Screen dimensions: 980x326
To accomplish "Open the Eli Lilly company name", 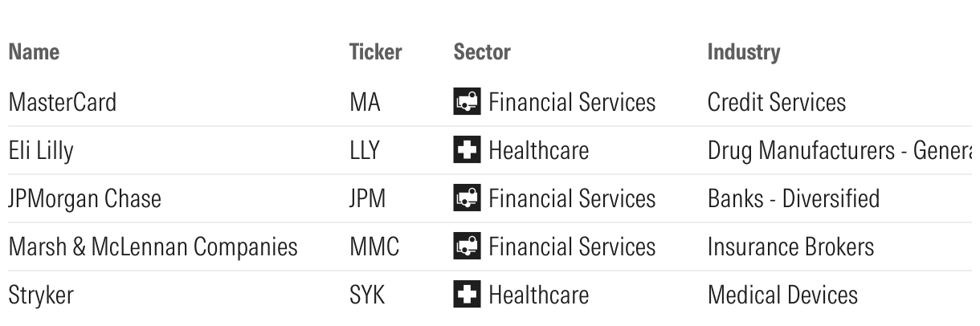I will (x=40, y=151).
